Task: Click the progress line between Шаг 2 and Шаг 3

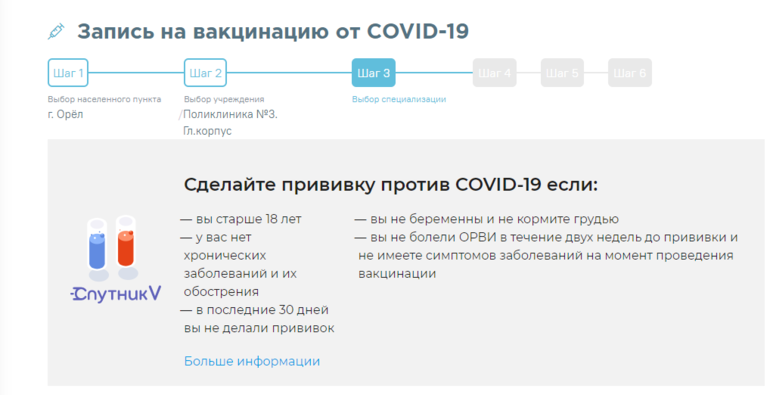Action: point(289,73)
